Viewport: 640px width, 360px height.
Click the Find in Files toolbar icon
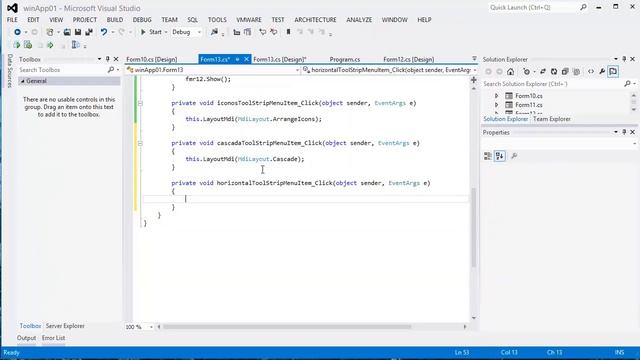pos(214,32)
